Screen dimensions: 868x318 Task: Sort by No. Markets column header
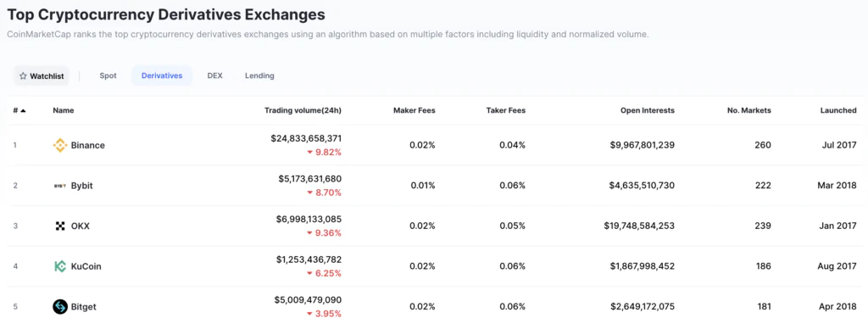click(x=749, y=110)
